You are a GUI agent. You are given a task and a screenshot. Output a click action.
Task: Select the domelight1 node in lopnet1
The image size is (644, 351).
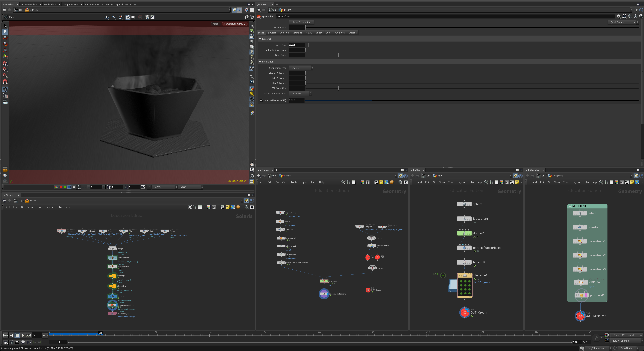tap(112, 276)
